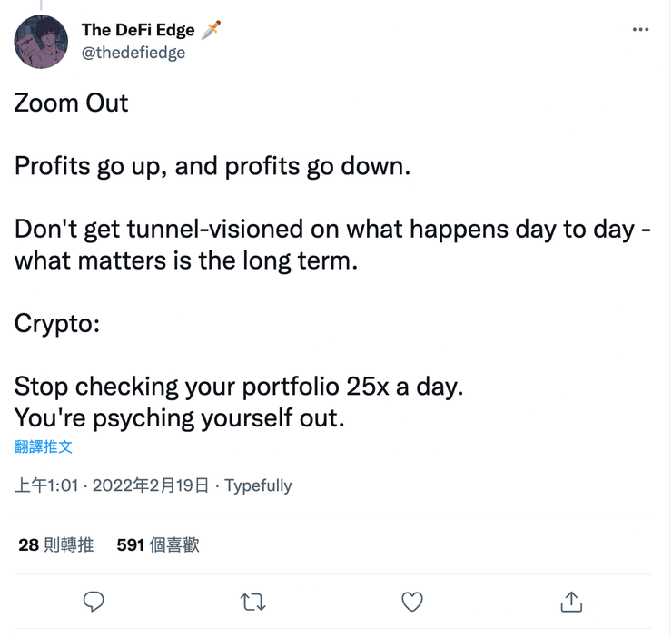Image resolution: width=672 pixels, height=637 pixels.
Task: Retweet this post using the retweet icon
Action: 253,601
